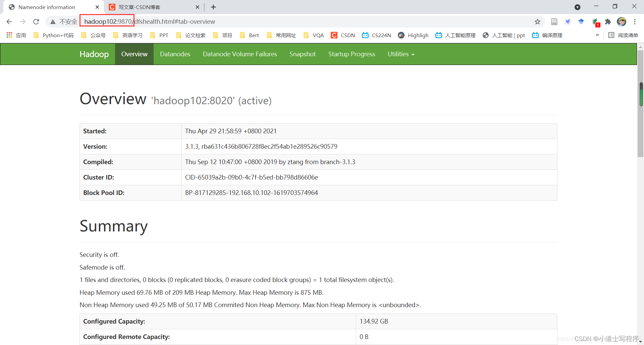
Task: Open the Highligh bookmark
Action: 413,35
